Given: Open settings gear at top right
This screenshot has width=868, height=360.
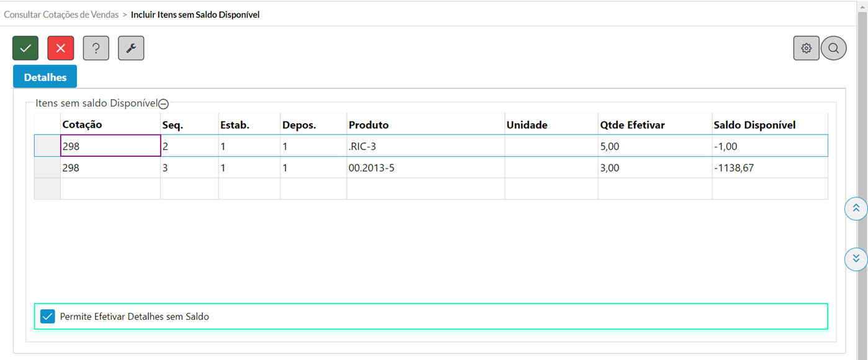Looking at the screenshot, I should tap(806, 48).
